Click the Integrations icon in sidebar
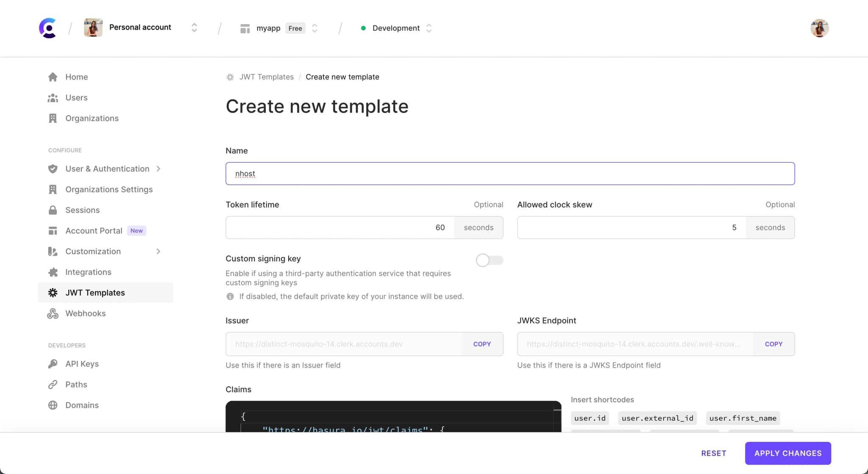The width and height of the screenshot is (868, 474). (x=53, y=272)
